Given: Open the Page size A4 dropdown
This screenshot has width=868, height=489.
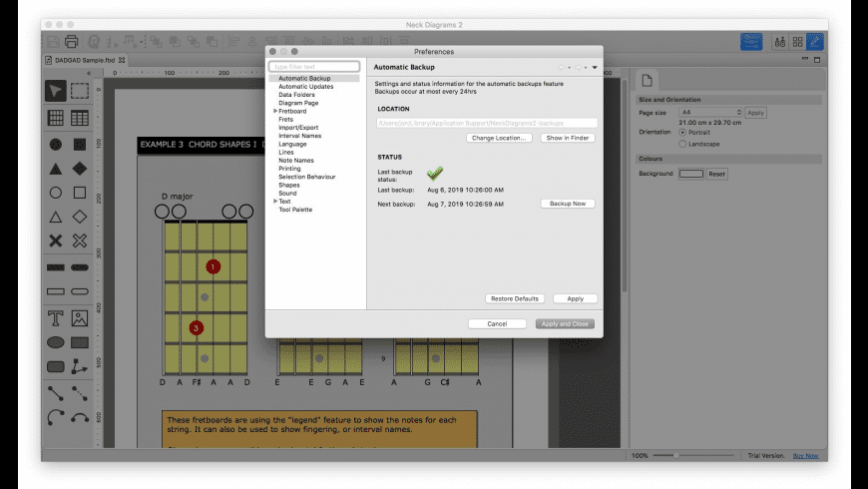Looking at the screenshot, I should 710,113.
